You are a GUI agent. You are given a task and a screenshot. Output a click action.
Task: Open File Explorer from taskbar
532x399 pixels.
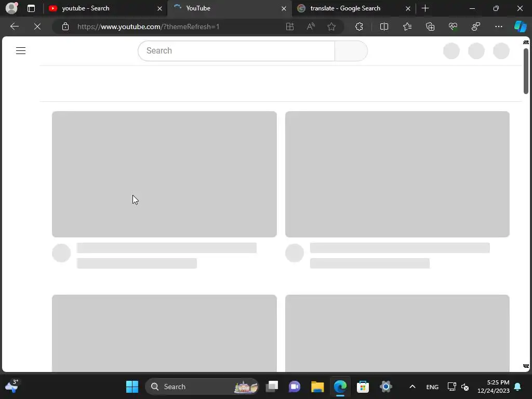(x=317, y=387)
